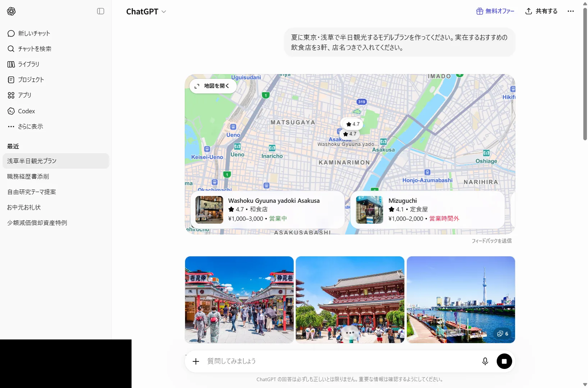This screenshot has height=388, width=588.
Task: Open Apps (アプリ) in sidebar
Action: click(56, 95)
